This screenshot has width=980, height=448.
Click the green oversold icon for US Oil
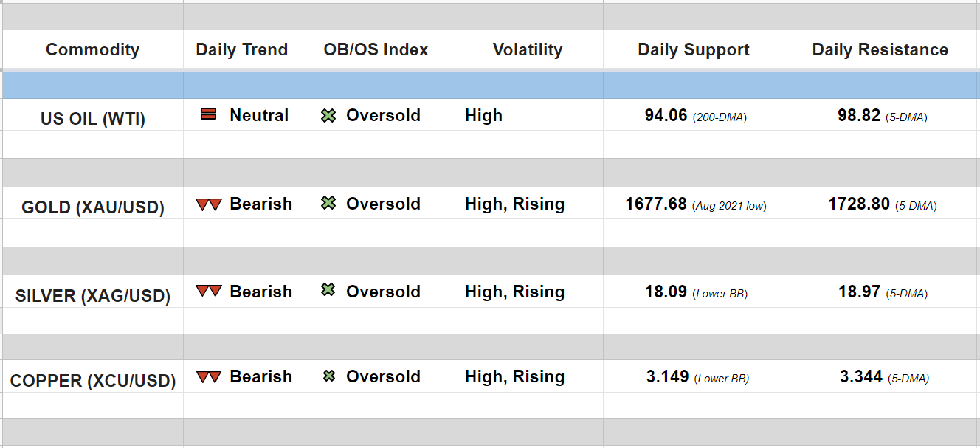click(328, 116)
